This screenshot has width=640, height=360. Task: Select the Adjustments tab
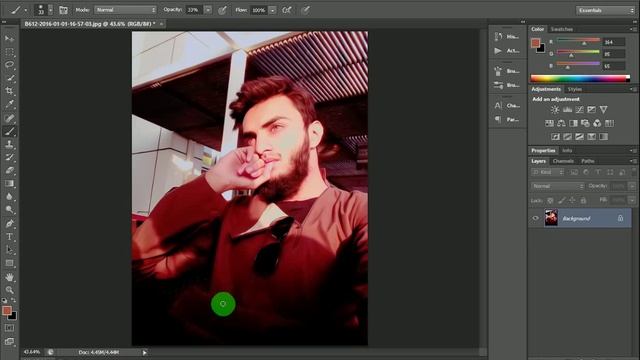point(546,89)
